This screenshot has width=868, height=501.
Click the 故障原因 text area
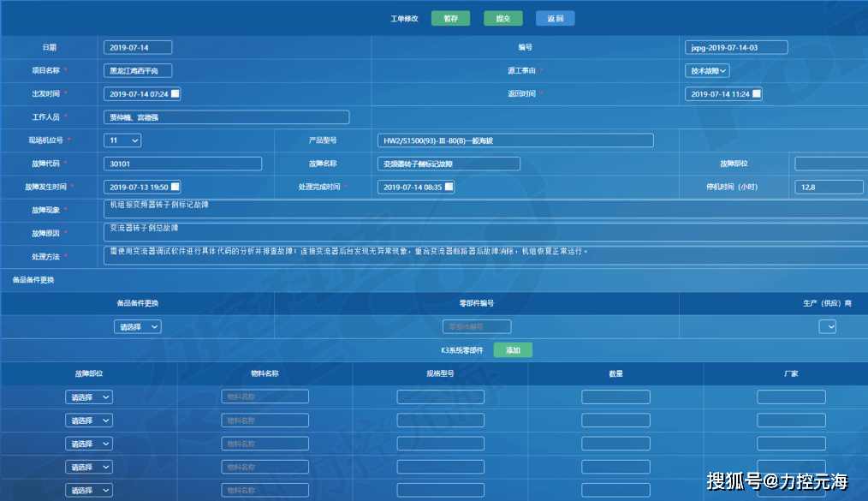(x=485, y=232)
